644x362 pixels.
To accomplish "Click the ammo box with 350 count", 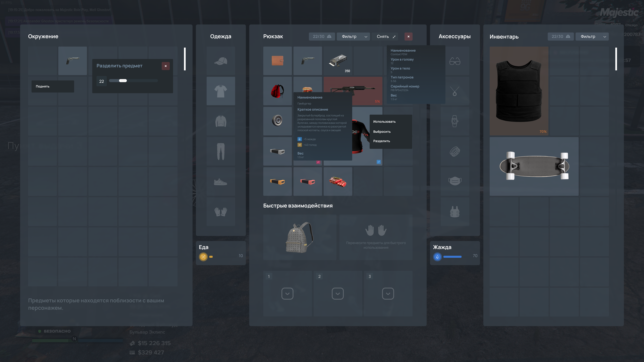I will [338, 61].
